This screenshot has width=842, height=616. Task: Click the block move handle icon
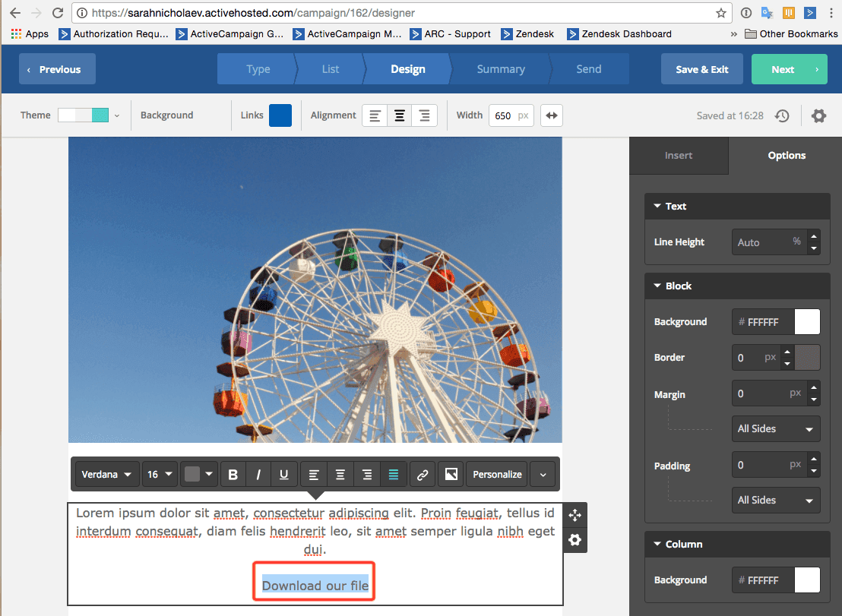pos(575,515)
